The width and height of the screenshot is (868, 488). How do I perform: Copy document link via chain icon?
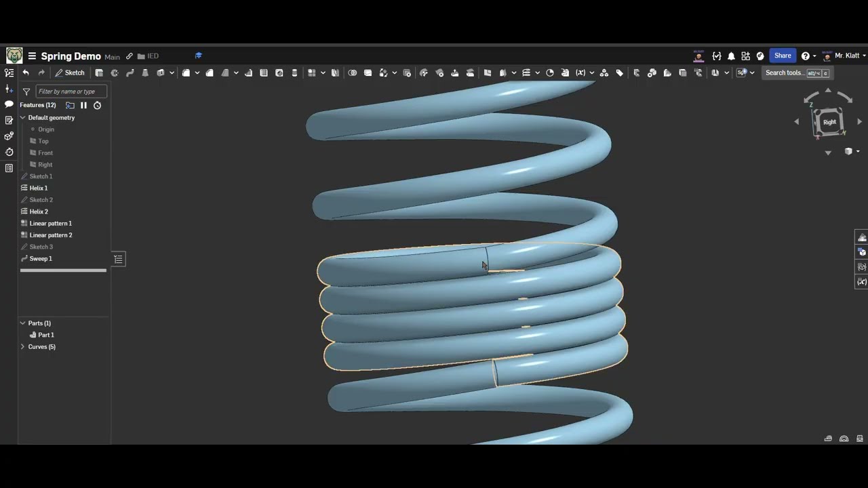[x=129, y=56]
